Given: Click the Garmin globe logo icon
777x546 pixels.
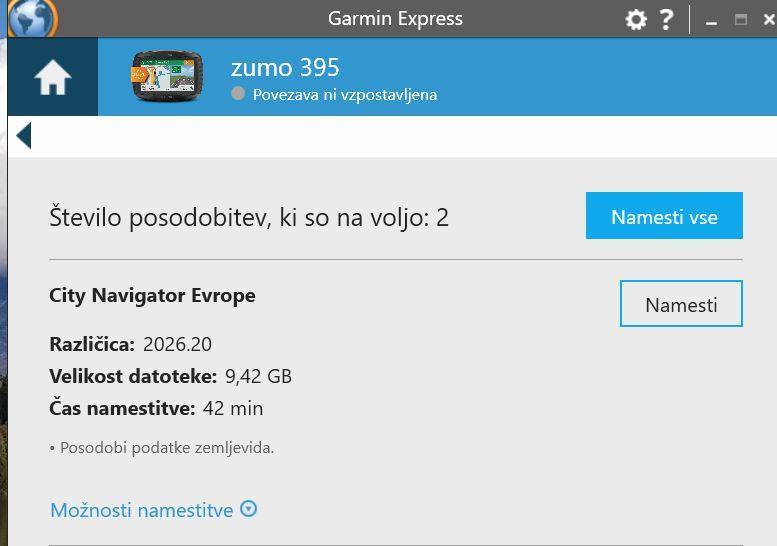Looking at the screenshot, I should pos(33,18).
